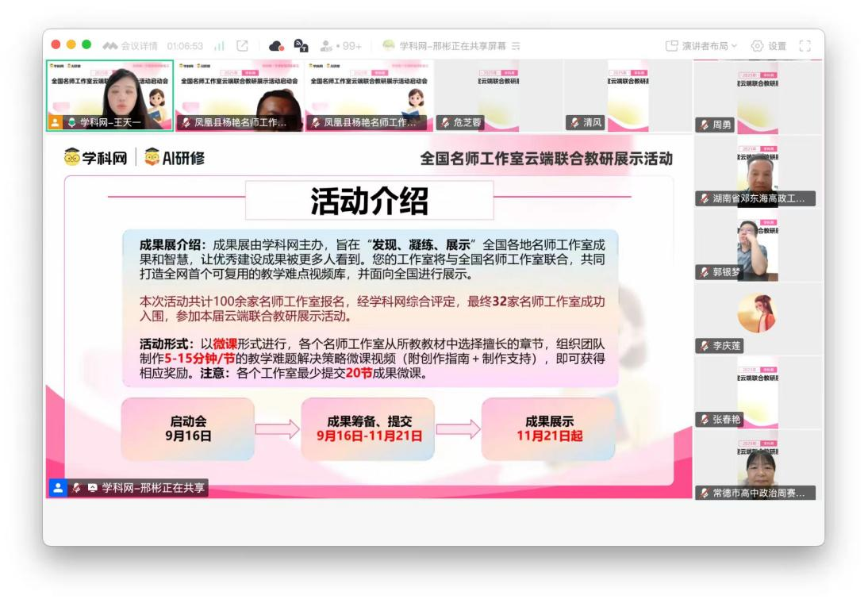868x603 pixels.
Task: Click the 李庆莲 avatar tile
Action: tap(756, 314)
